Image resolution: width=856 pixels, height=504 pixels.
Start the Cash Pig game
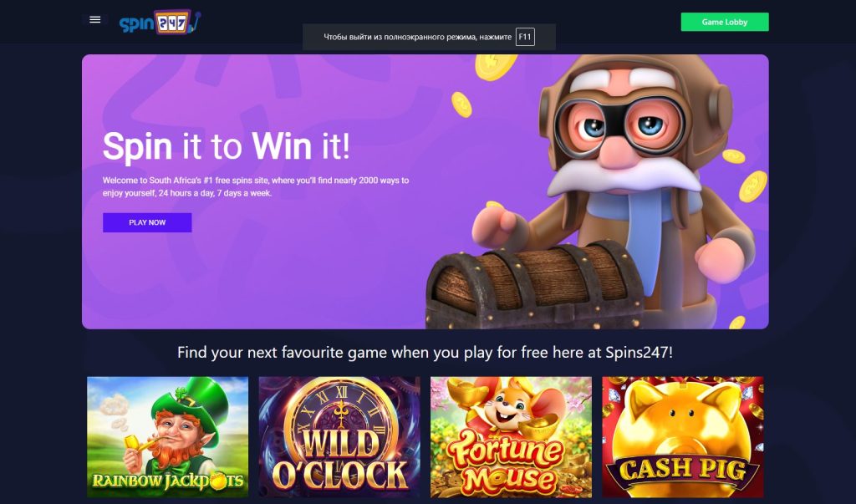click(x=682, y=437)
